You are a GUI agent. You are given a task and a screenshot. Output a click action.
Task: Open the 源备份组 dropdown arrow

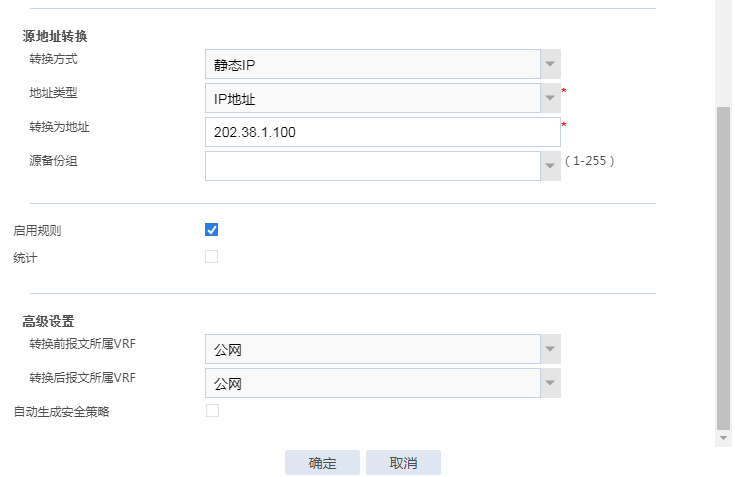point(550,166)
